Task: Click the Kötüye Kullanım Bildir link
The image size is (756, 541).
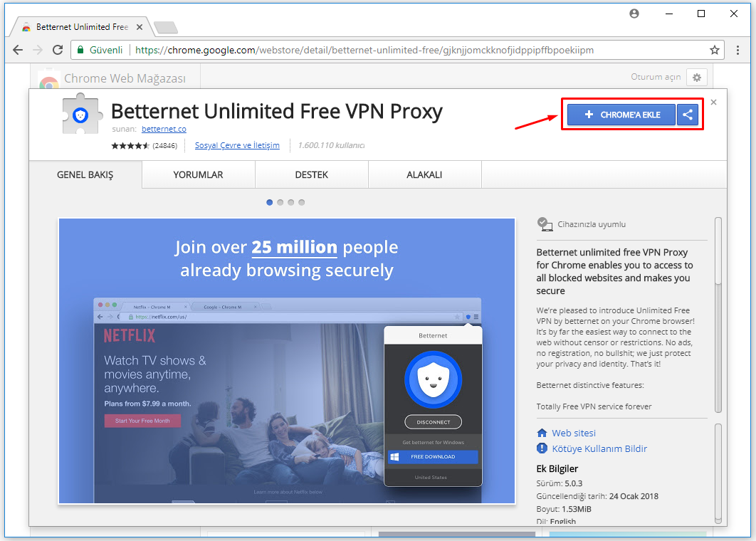Action: pyautogui.click(x=599, y=448)
